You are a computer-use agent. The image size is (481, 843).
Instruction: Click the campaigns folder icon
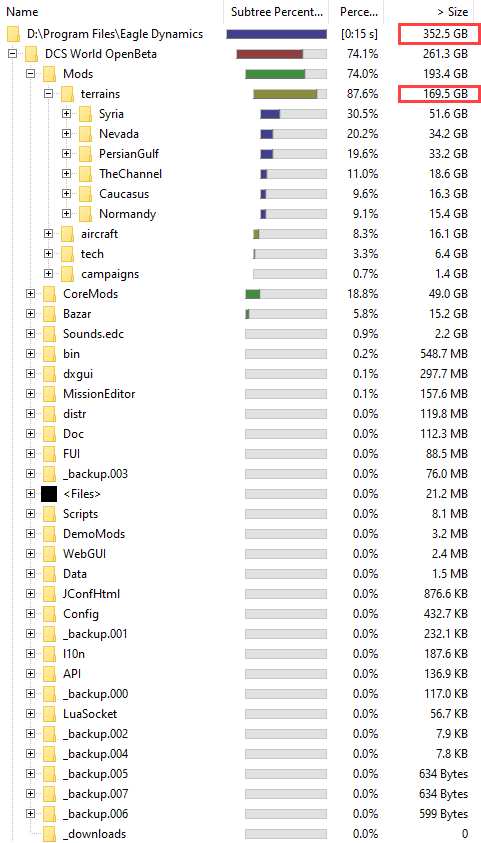click(67, 274)
